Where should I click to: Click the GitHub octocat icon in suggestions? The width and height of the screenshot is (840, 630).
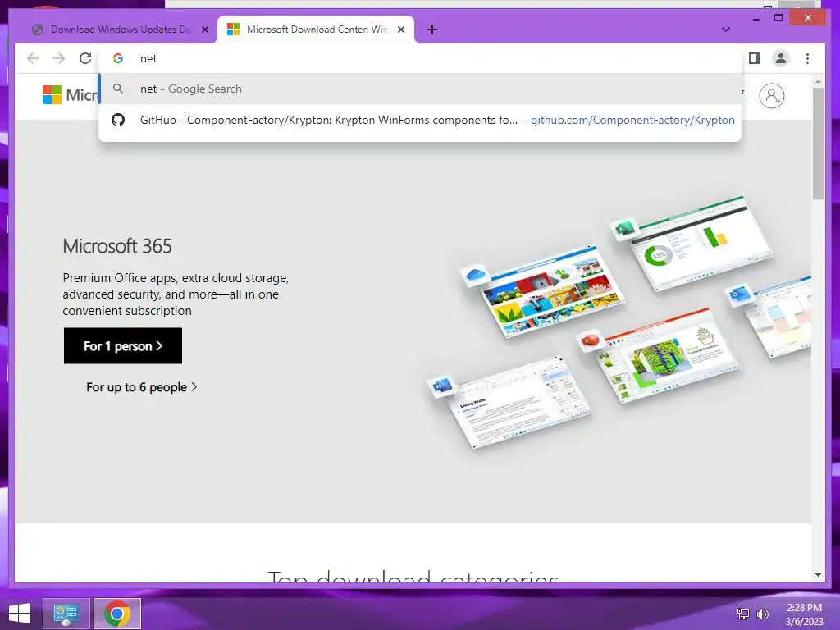tap(118, 120)
